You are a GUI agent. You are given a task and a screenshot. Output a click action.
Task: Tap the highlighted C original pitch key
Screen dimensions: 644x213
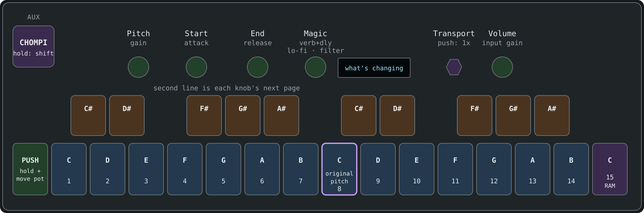(339, 169)
